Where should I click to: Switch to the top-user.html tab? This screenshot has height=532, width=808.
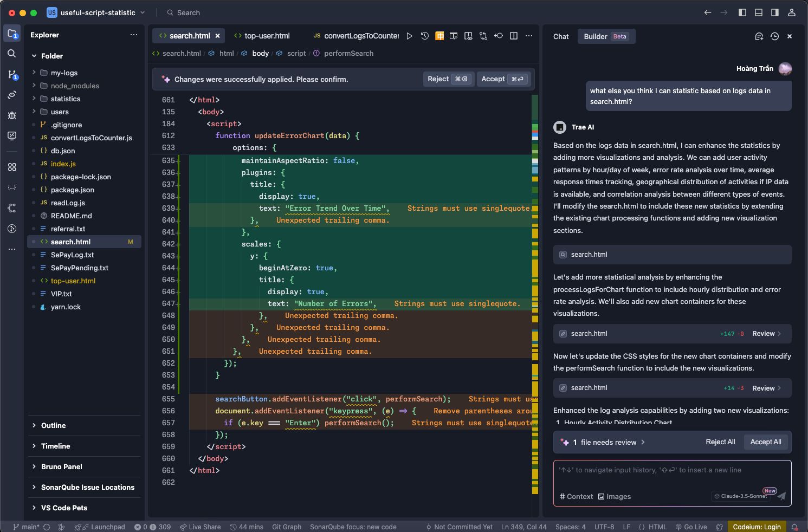click(x=262, y=36)
